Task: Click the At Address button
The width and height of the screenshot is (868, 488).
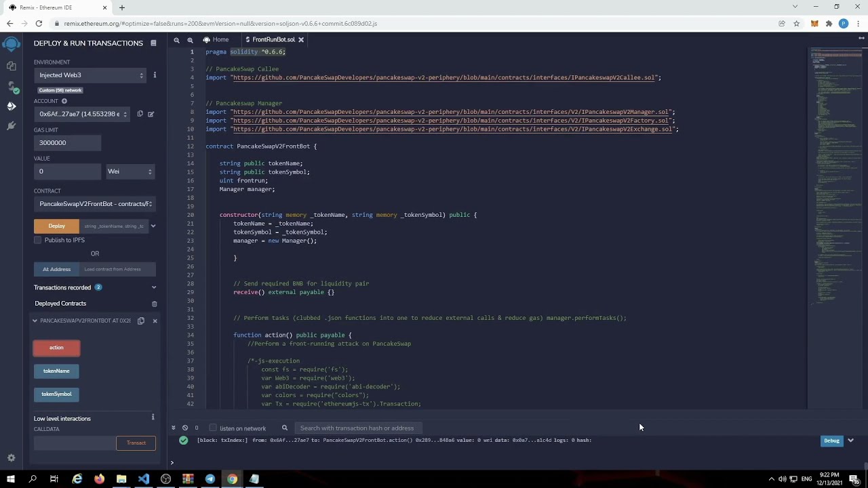Action: coord(56,269)
